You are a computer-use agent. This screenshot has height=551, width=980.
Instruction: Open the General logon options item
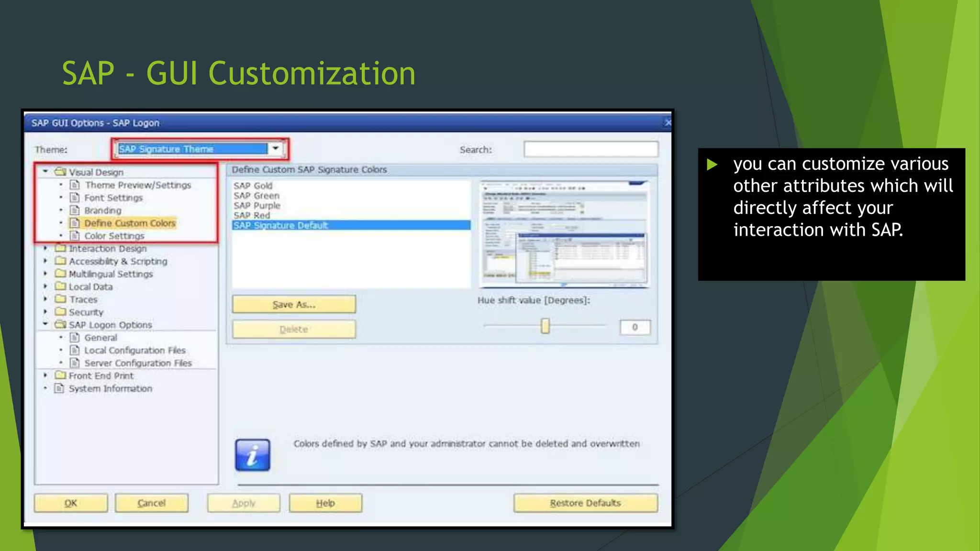coord(101,338)
